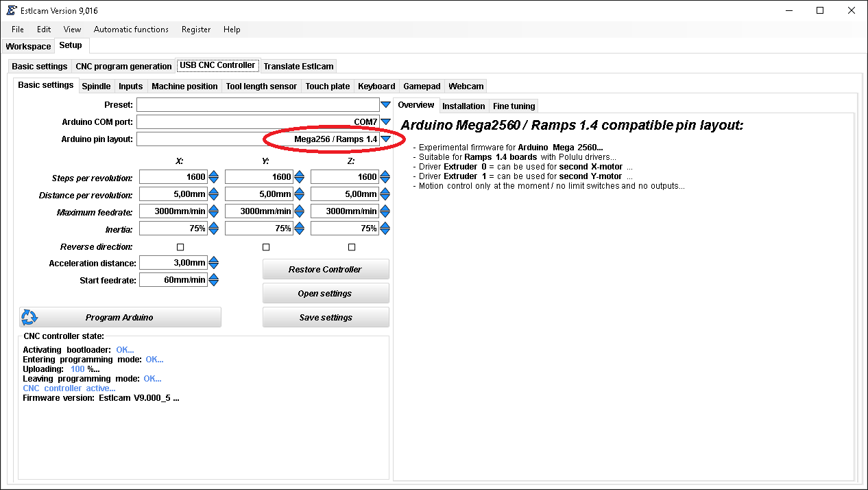Open the Fine tuning tab
This screenshot has height=490, width=868.
point(514,106)
